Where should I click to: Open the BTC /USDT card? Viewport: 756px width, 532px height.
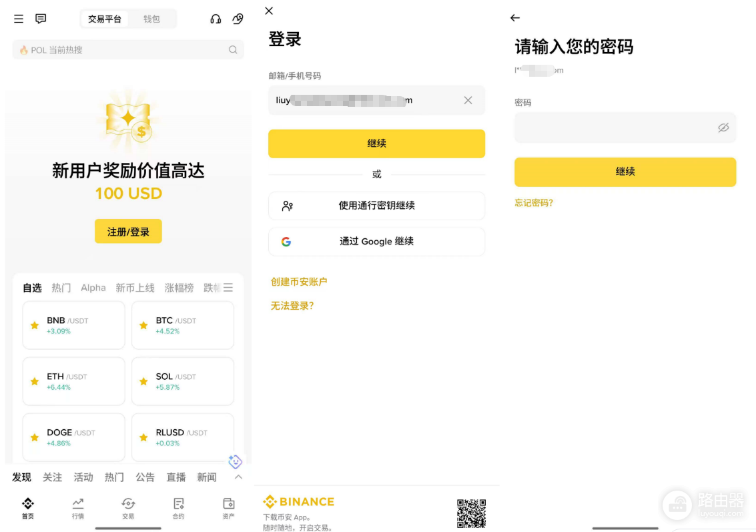click(x=183, y=325)
